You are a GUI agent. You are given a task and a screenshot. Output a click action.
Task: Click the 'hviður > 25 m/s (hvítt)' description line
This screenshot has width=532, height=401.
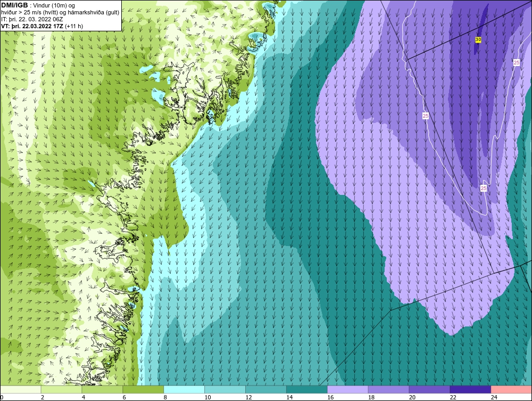60,12
